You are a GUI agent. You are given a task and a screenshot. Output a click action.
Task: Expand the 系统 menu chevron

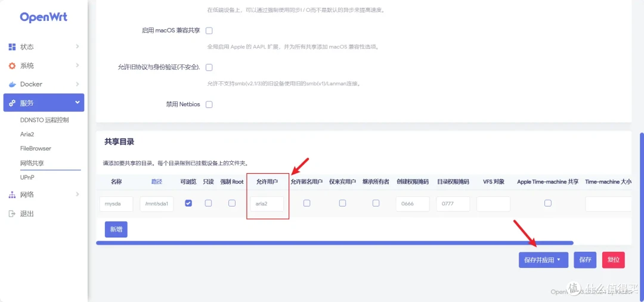pyautogui.click(x=77, y=65)
